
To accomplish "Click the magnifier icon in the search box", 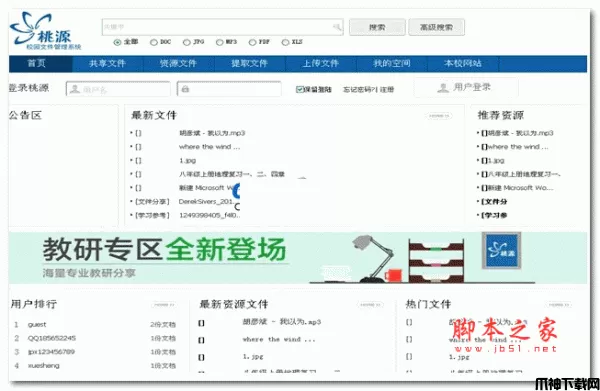I will (x=337, y=27).
